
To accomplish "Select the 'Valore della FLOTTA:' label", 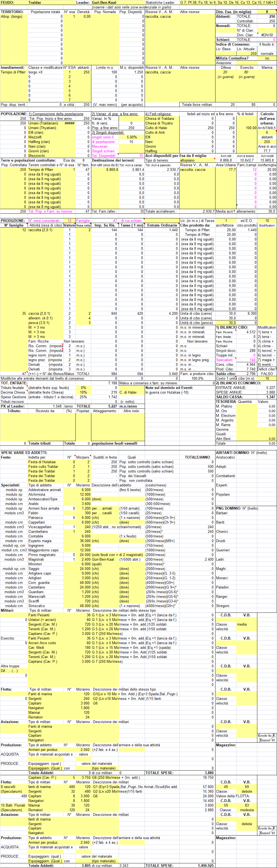I will (232, 796).
